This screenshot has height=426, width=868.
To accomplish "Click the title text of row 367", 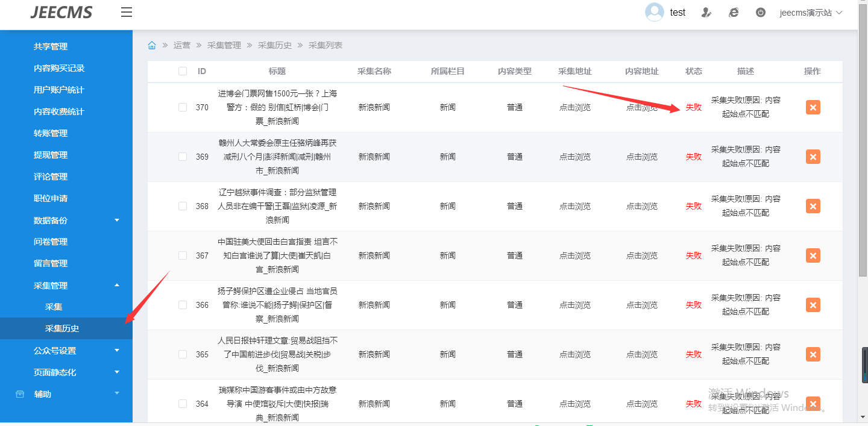I will 277,255.
